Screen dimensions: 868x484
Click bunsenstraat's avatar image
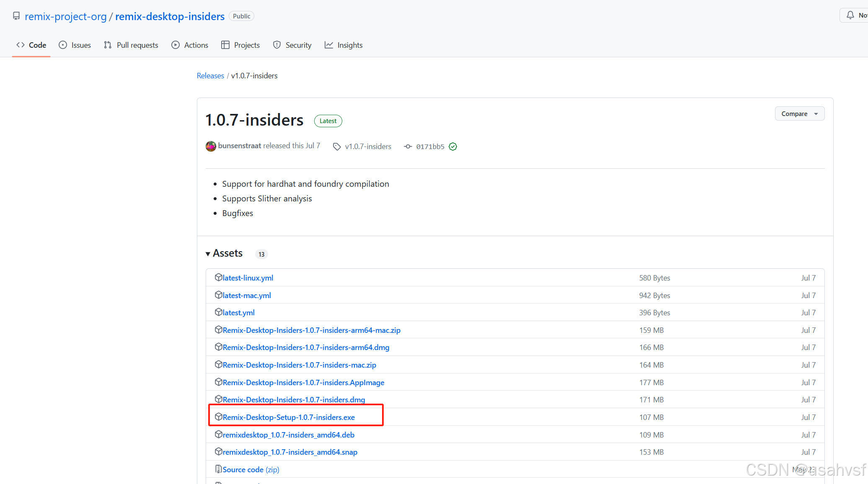point(211,146)
